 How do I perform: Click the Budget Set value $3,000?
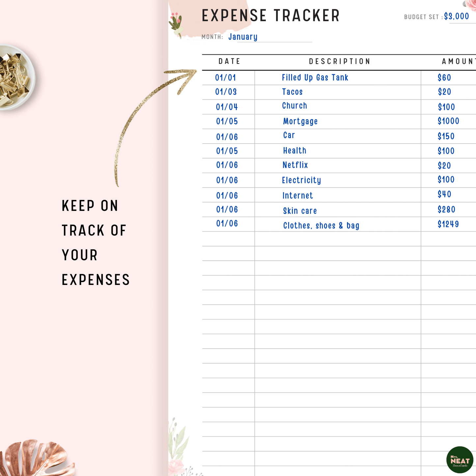tap(456, 16)
